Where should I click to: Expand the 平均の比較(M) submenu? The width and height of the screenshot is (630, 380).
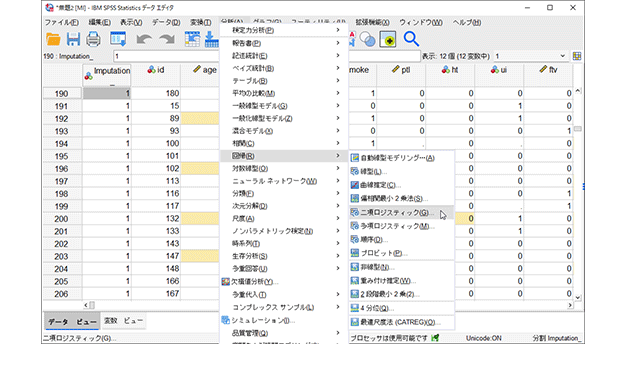coord(338,93)
